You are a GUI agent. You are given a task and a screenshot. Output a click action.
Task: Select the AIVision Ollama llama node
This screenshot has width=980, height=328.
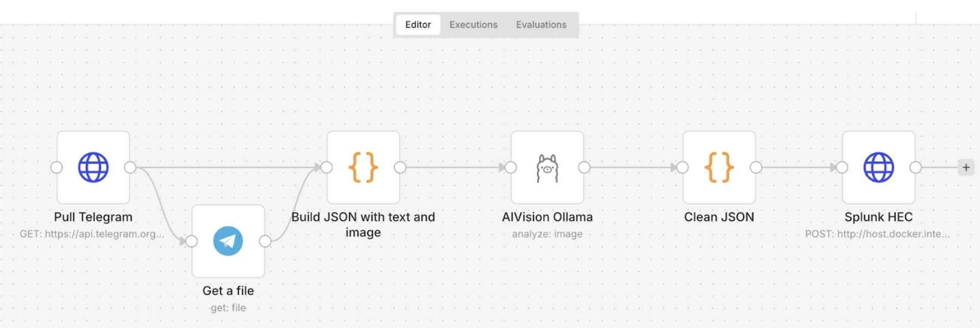coord(547,167)
